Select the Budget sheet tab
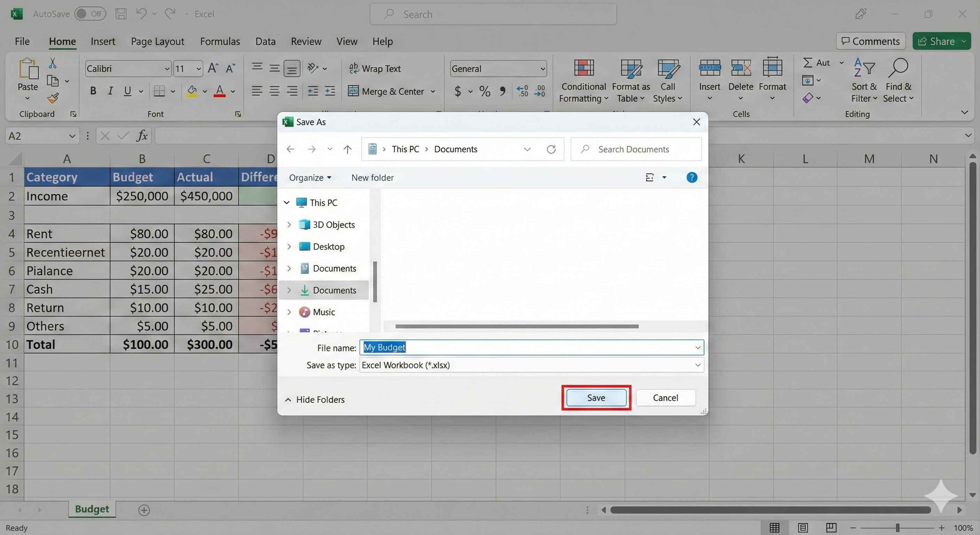The width and height of the screenshot is (980, 535). [x=92, y=509]
